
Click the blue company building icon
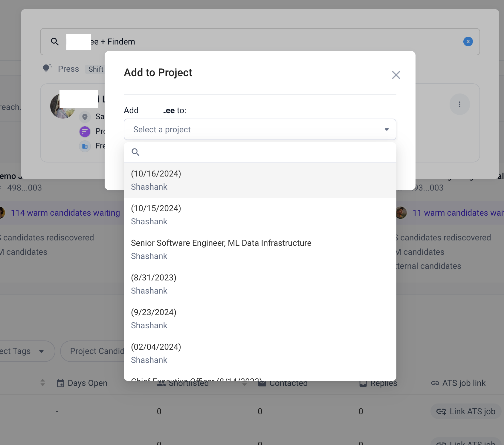click(x=85, y=146)
